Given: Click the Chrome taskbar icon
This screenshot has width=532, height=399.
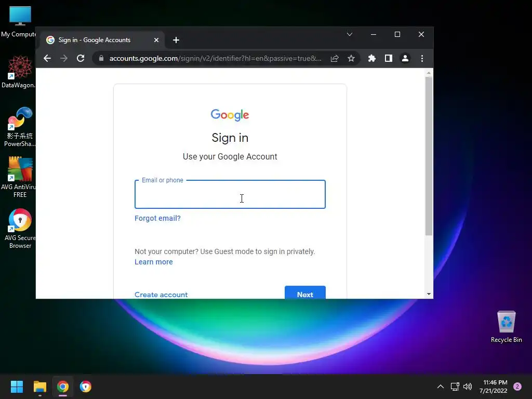Looking at the screenshot, I should (x=63, y=387).
